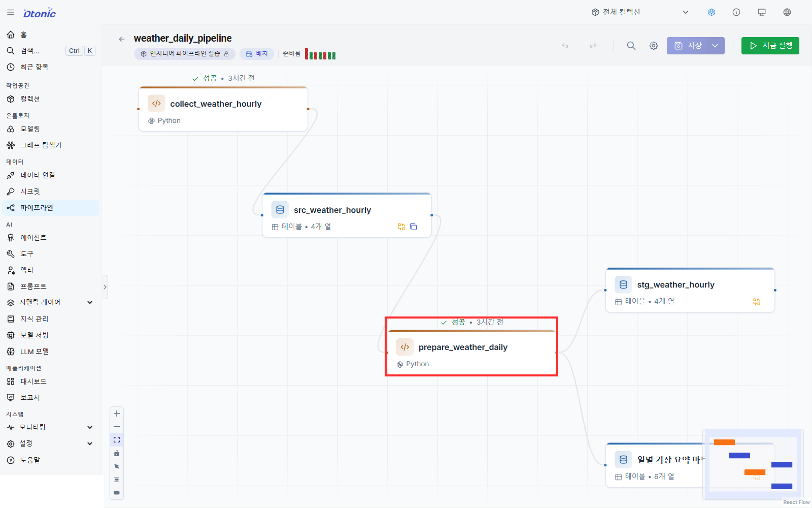Toggle the minimap display control

click(x=117, y=493)
